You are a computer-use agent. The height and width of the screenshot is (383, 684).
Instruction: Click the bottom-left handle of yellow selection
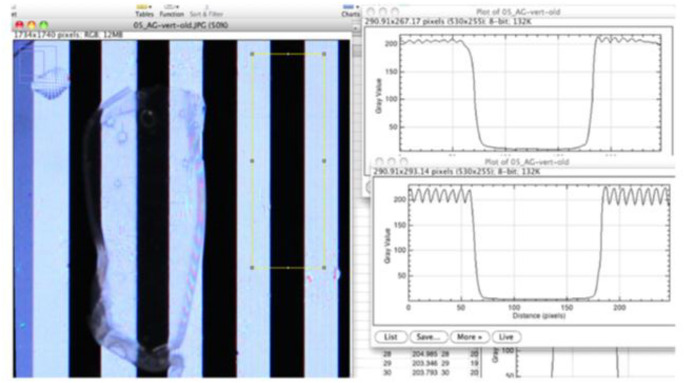click(252, 267)
